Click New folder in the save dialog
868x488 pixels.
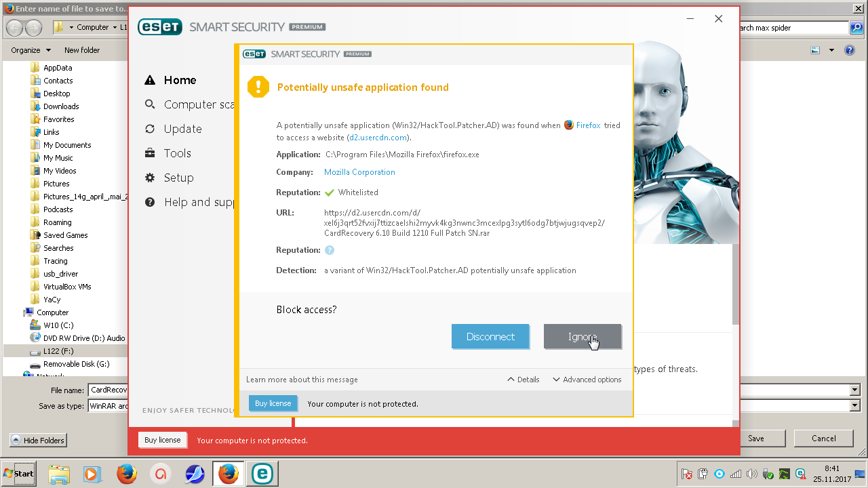point(82,50)
